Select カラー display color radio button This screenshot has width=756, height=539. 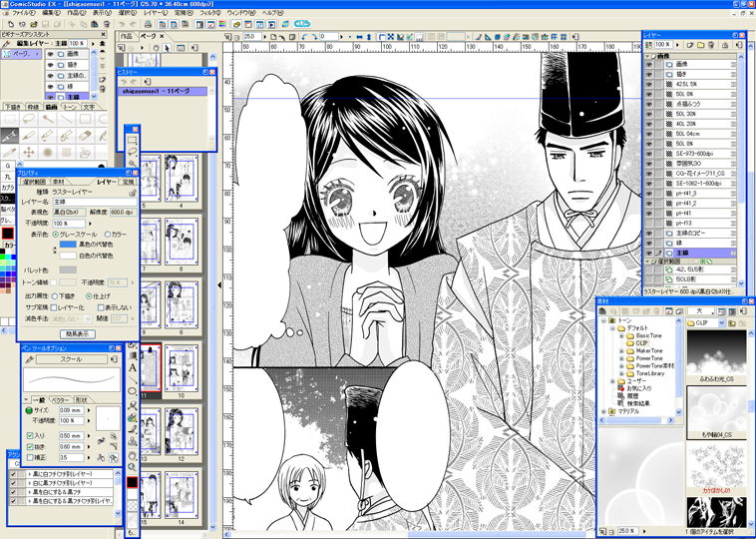pyautogui.click(x=108, y=235)
